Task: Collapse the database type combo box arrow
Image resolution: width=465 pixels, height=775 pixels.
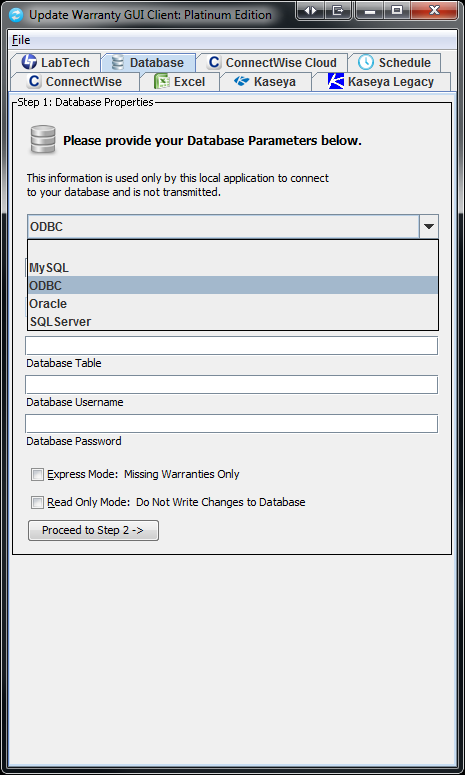Action: 429,227
